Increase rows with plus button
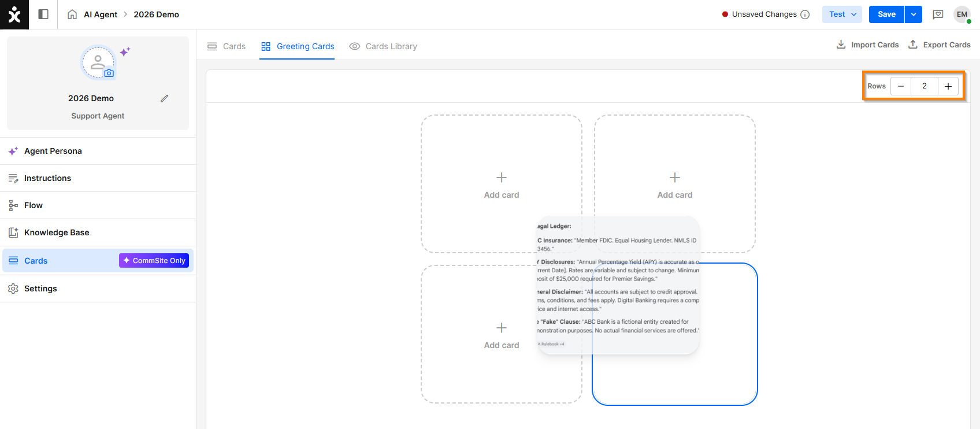Viewport: 980px width, 429px height. tap(948, 86)
